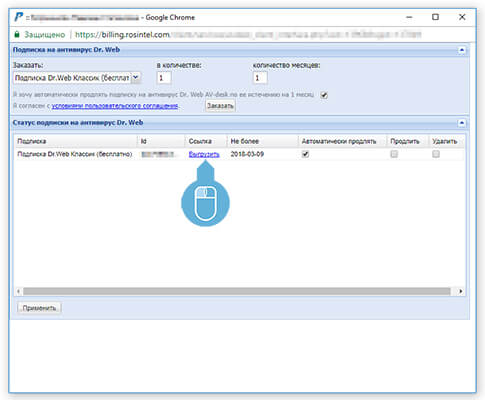This screenshot has width=485, height=400.
Task: Click the billing.rosintel.com address bar URL
Action: click(248, 34)
